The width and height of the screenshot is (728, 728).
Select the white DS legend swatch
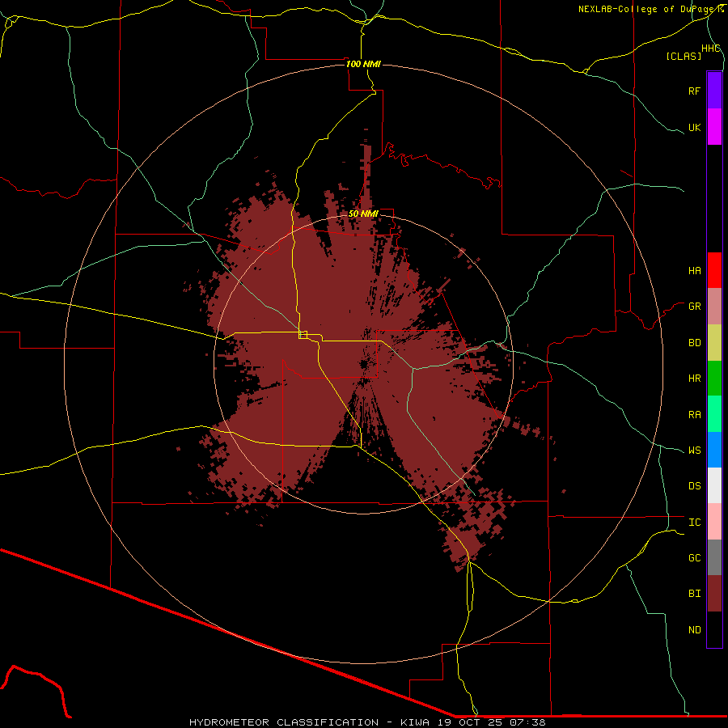pos(714,485)
